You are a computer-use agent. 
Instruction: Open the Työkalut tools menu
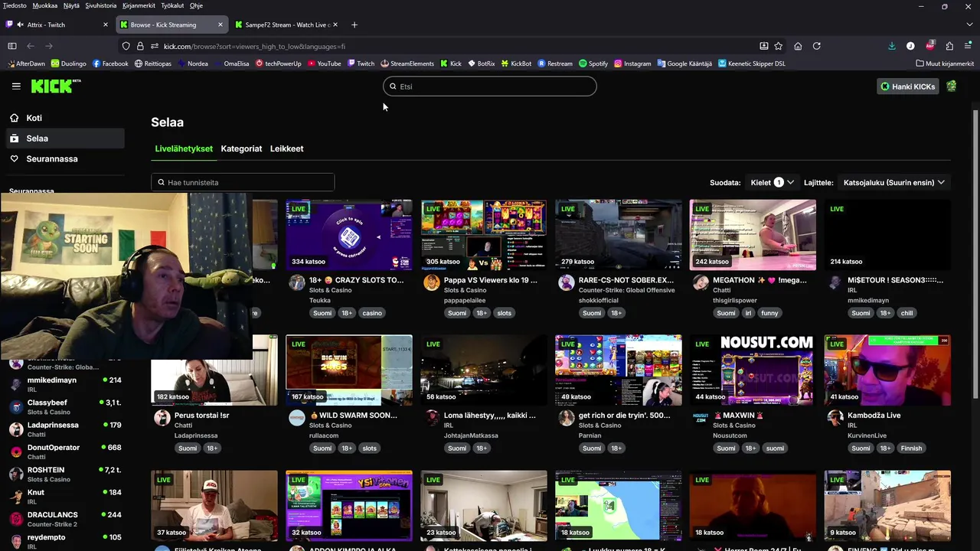tap(172, 5)
